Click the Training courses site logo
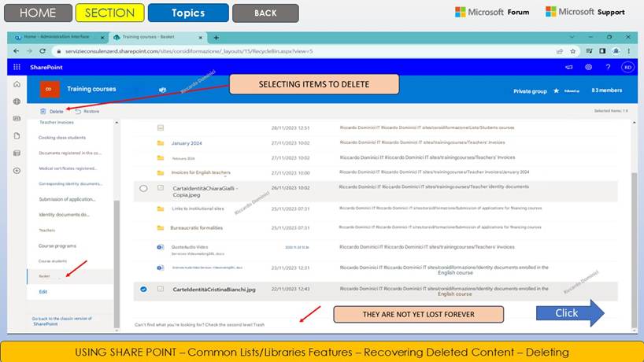 point(50,89)
